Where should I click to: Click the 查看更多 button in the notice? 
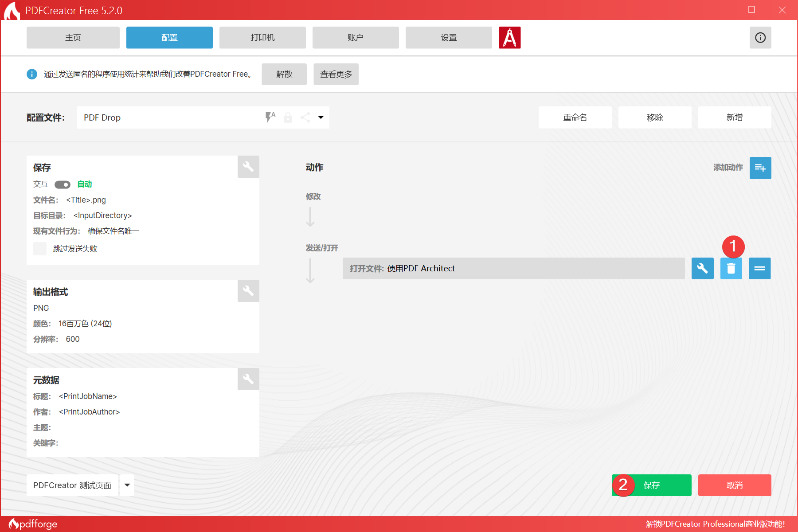[336, 74]
